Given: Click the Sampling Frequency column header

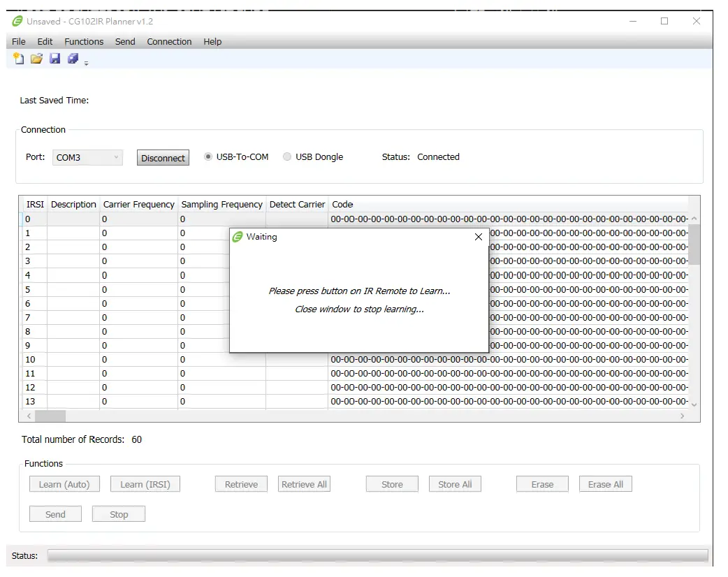Looking at the screenshot, I should [222, 204].
